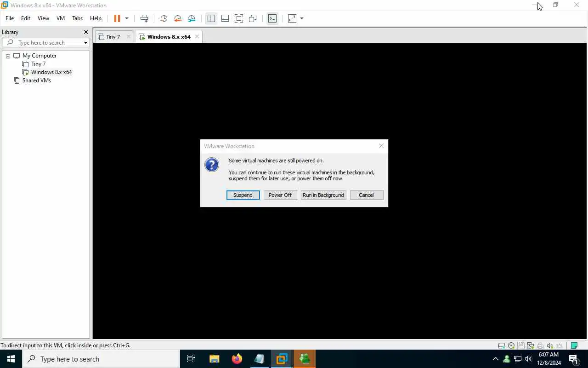Viewport: 588px width, 368px height.
Task: Open Firefox from the taskbar
Action: (237, 359)
